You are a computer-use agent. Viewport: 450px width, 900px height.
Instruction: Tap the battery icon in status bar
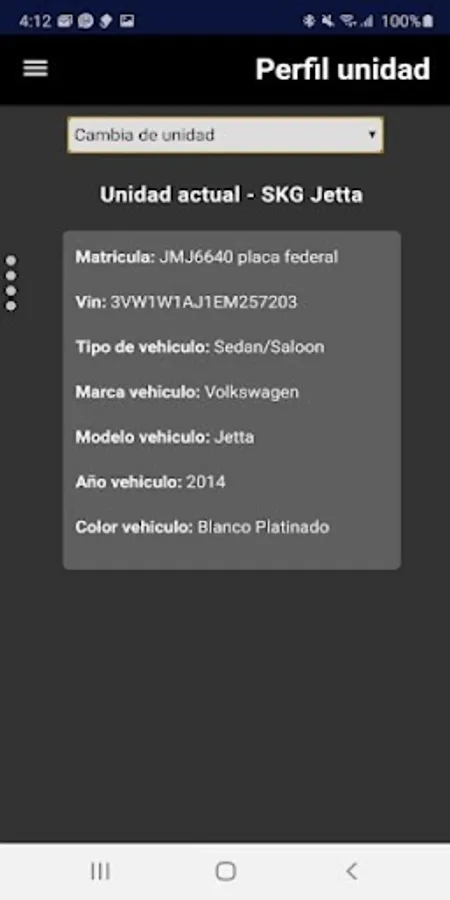tap(428, 22)
